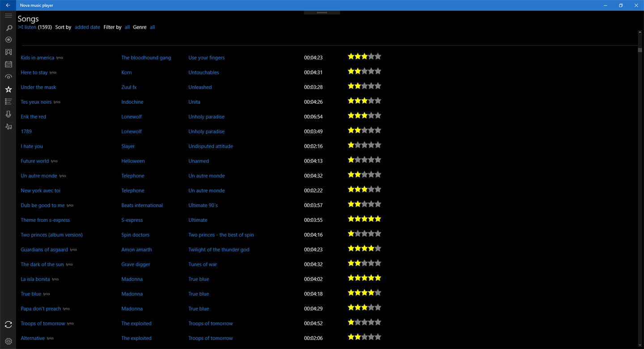
Task: Change star rating of Tes yeux noirs
Action: 364,101
